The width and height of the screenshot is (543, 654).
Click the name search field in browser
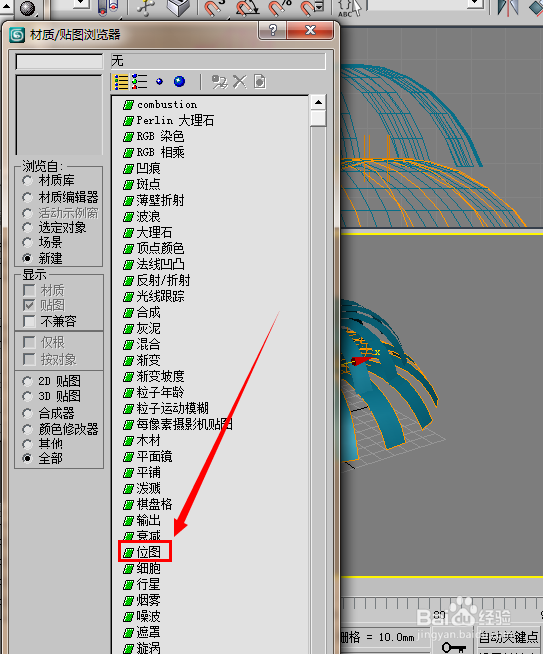click(x=59, y=62)
